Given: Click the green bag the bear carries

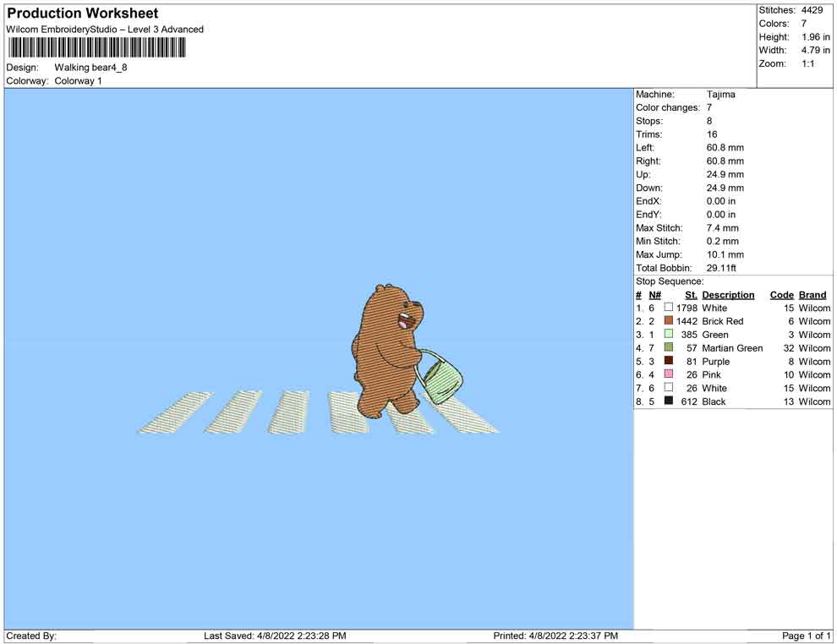Looking at the screenshot, I should coord(442,380).
